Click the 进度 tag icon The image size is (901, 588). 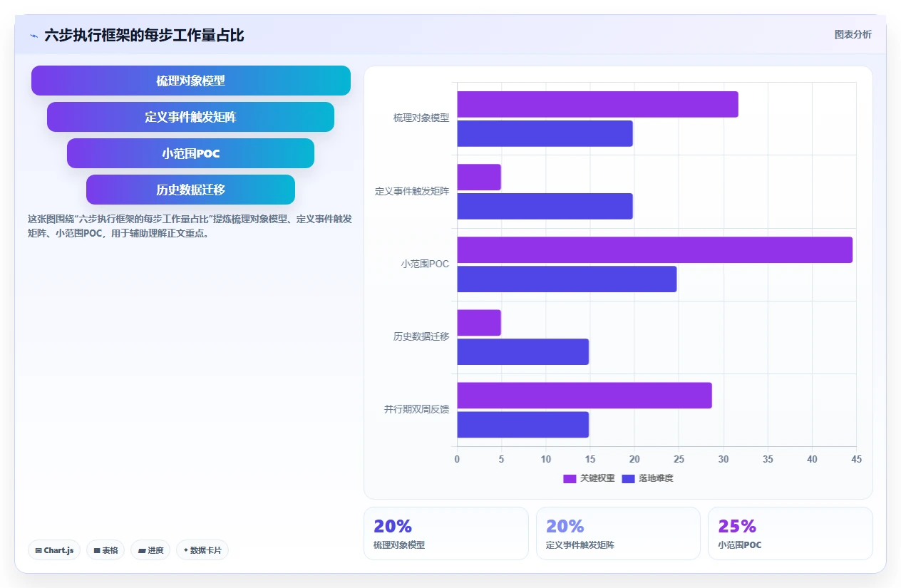click(142, 550)
